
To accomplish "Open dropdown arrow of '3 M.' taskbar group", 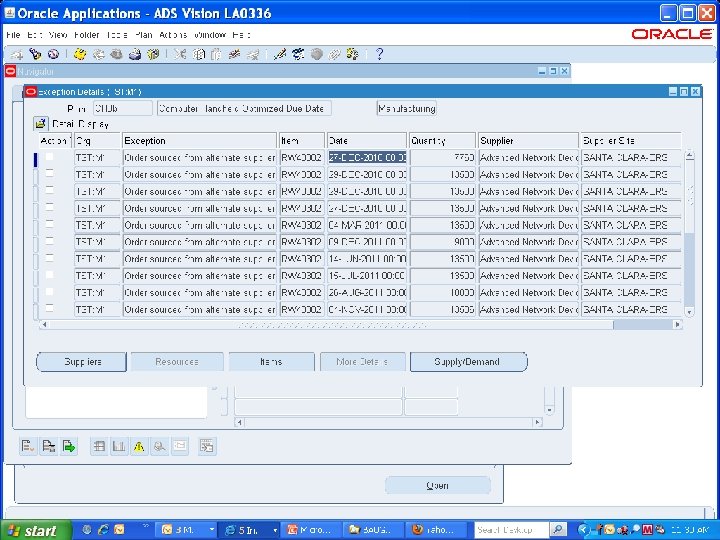I will 211,530.
